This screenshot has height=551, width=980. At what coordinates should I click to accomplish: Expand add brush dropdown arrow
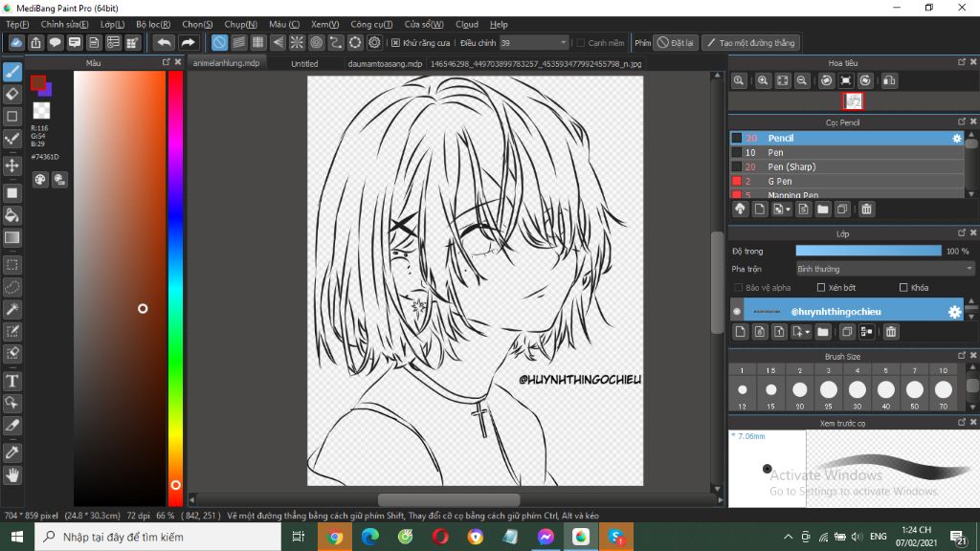789,209
